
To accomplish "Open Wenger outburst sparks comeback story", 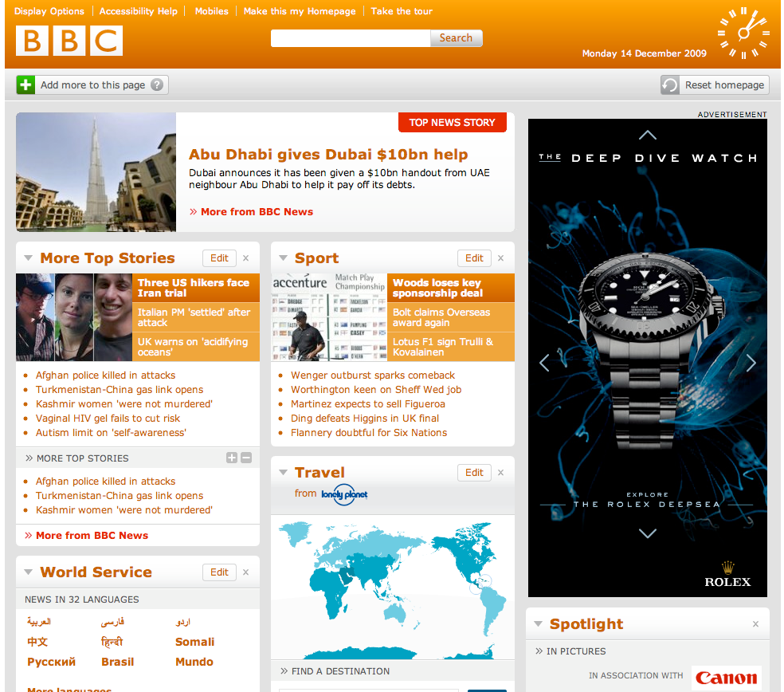I will pos(373,375).
